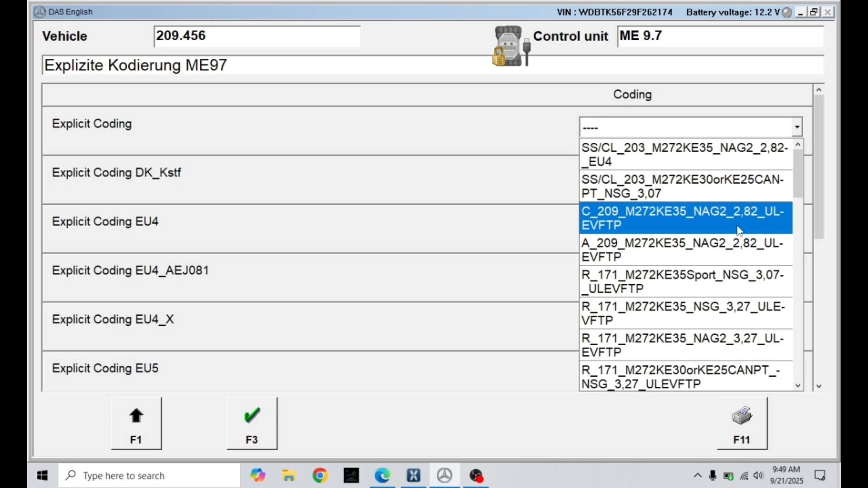Click the microphone tray icon
The width and height of the screenshot is (868, 488).
(713, 476)
